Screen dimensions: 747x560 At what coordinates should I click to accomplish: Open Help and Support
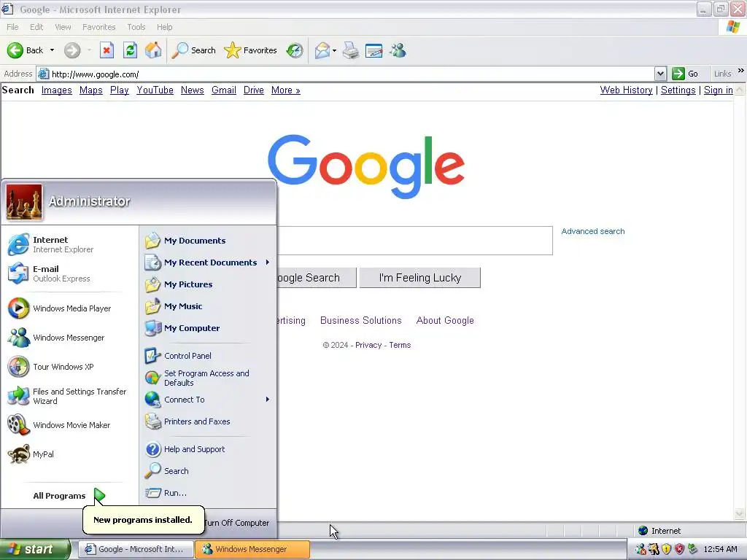[208, 449]
